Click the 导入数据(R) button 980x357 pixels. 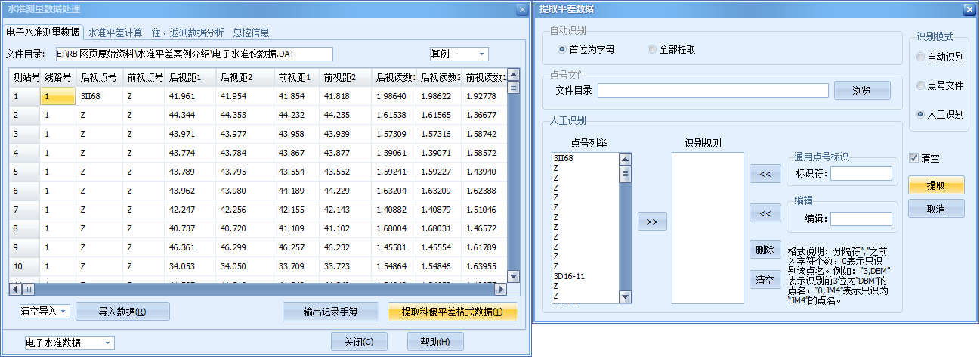pos(122,311)
